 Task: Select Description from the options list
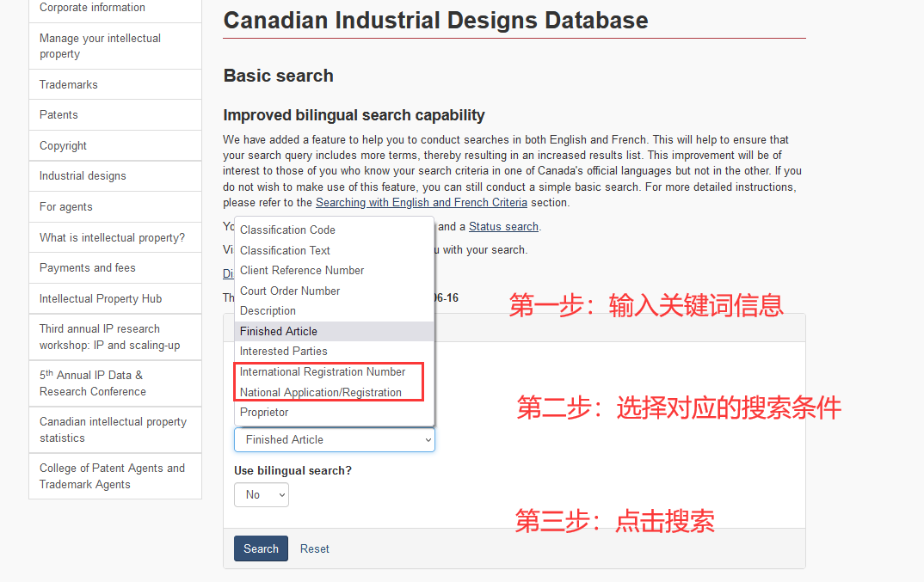pos(268,310)
